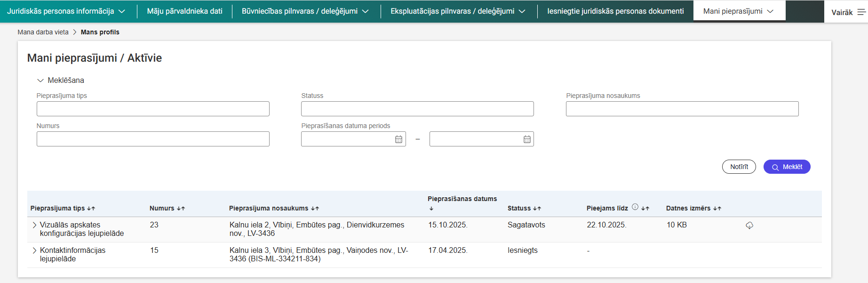Sort by Pieprasījuma tips column arrows
The height and width of the screenshot is (283, 868).
[91, 208]
